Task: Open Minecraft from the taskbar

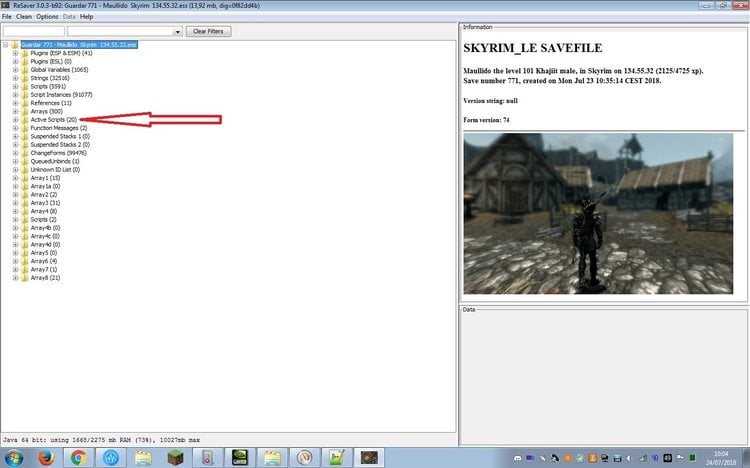Action: [176, 458]
